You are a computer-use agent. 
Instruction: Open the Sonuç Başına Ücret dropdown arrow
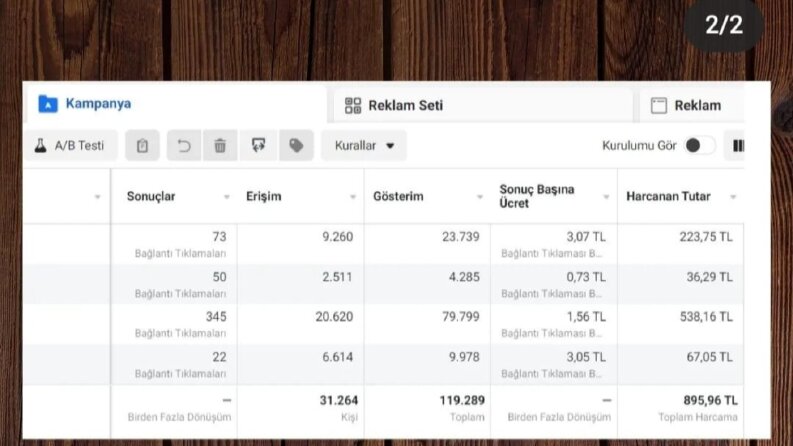[x=606, y=197]
